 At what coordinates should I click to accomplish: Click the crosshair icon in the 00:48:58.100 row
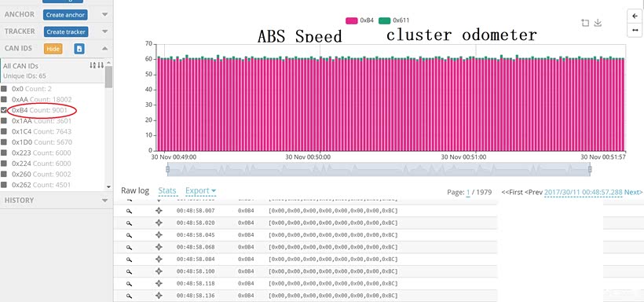coord(159,271)
